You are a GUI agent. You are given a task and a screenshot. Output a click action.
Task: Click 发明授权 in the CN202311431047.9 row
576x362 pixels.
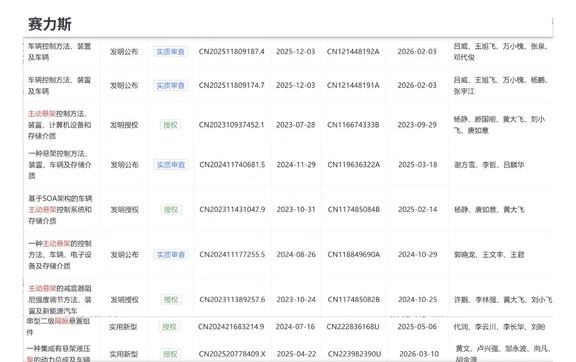pyautogui.click(x=125, y=209)
